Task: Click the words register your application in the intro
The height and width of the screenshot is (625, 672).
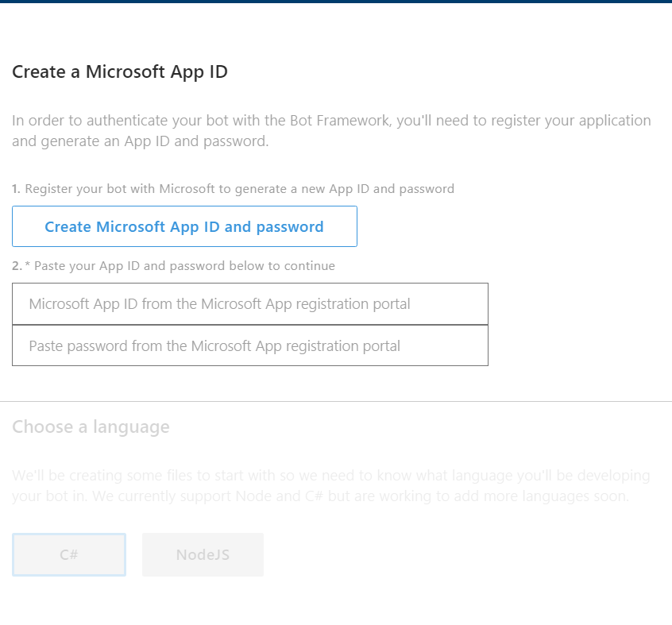Action: pos(571,121)
